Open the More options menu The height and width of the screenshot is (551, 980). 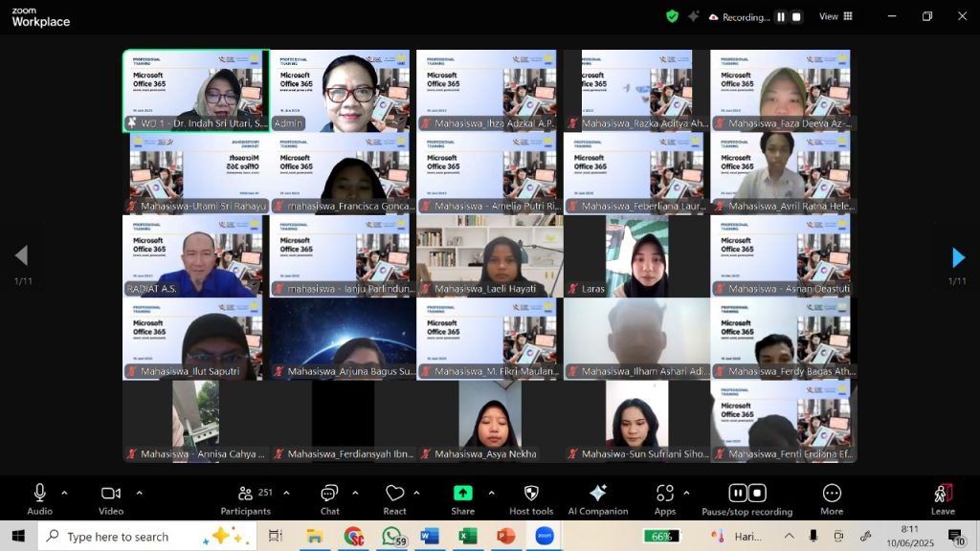pyautogui.click(x=832, y=497)
